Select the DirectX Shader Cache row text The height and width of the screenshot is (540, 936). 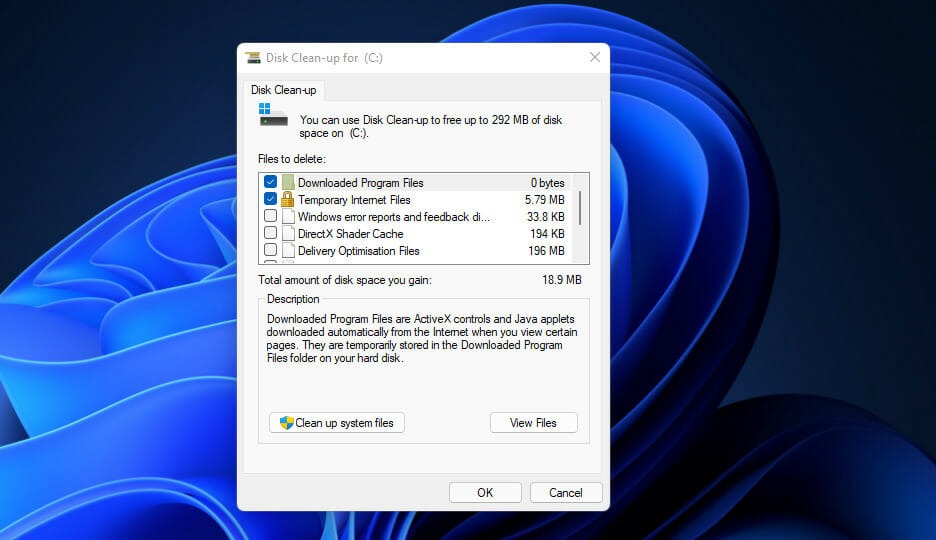[350, 234]
